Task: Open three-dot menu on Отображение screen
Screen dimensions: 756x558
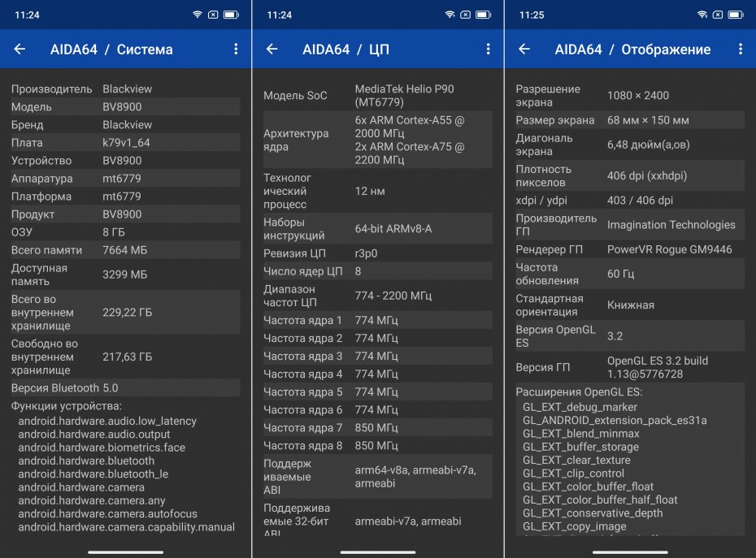Action: tap(741, 50)
